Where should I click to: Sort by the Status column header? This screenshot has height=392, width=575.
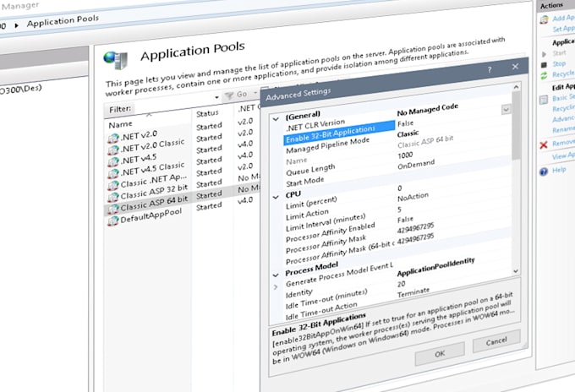(207, 113)
